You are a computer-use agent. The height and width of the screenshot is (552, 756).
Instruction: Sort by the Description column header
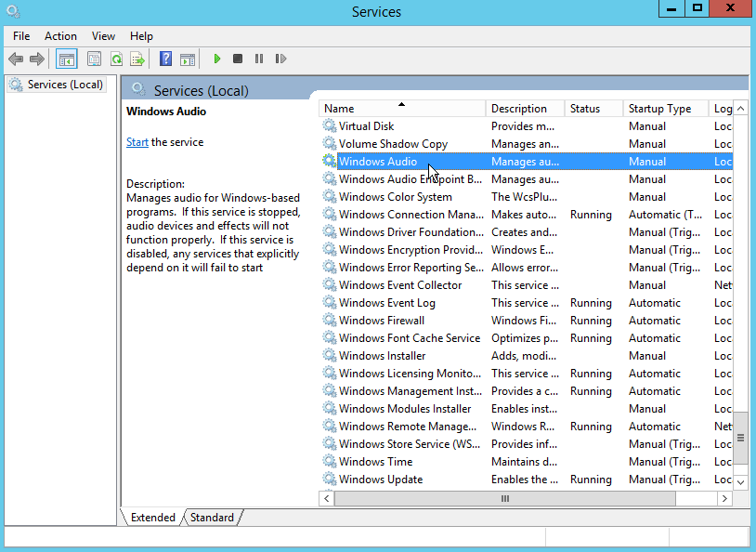(x=525, y=109)
